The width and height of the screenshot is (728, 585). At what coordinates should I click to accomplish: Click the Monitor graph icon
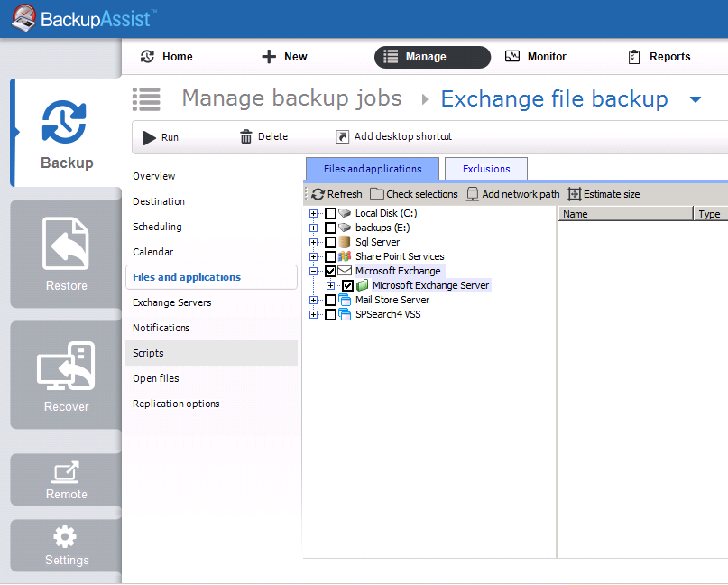click(x=512, y=56)
